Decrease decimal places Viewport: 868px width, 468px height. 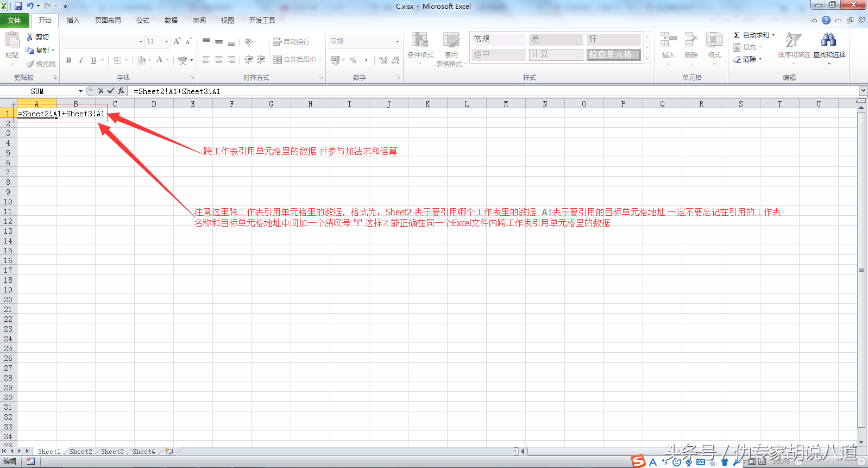point(396,60)
